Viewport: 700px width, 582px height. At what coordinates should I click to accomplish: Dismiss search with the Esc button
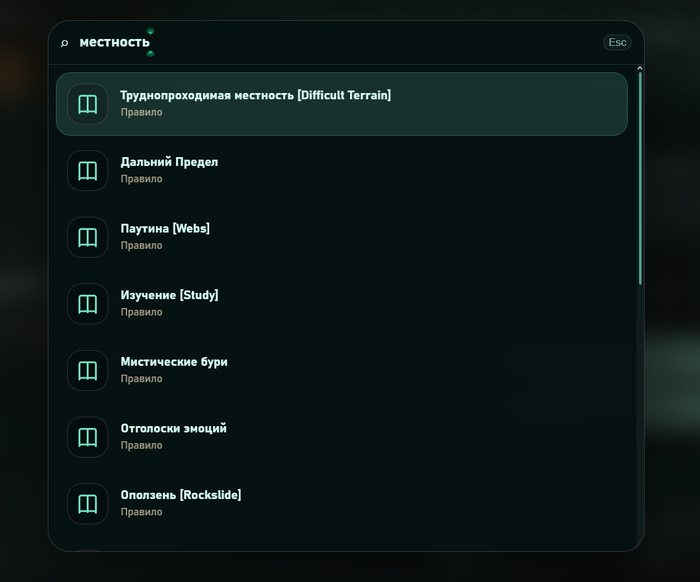tap(617, 42)
